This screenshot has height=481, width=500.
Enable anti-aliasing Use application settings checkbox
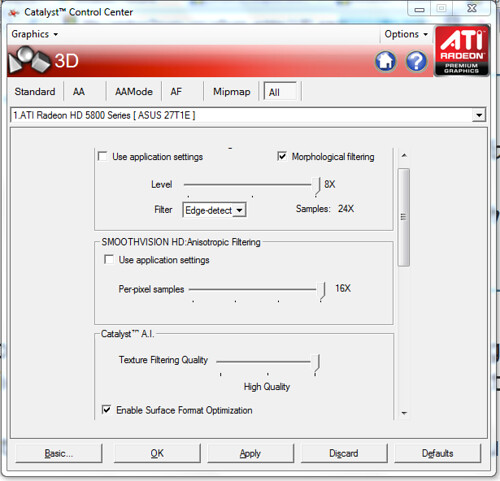point(103,156)
